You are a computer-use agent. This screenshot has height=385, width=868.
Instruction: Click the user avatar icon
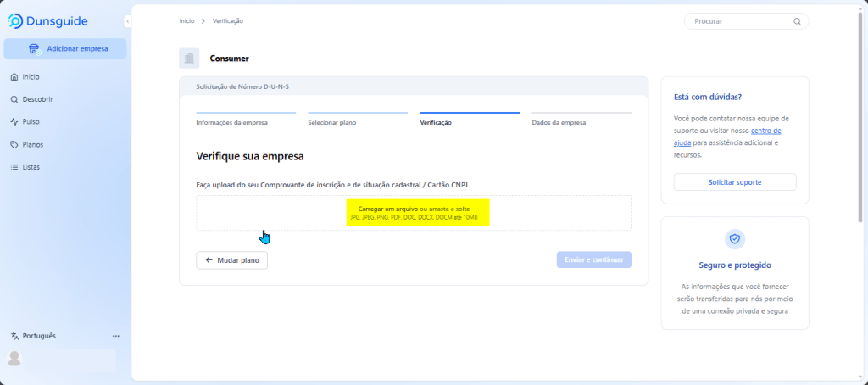tap(14, 359)
